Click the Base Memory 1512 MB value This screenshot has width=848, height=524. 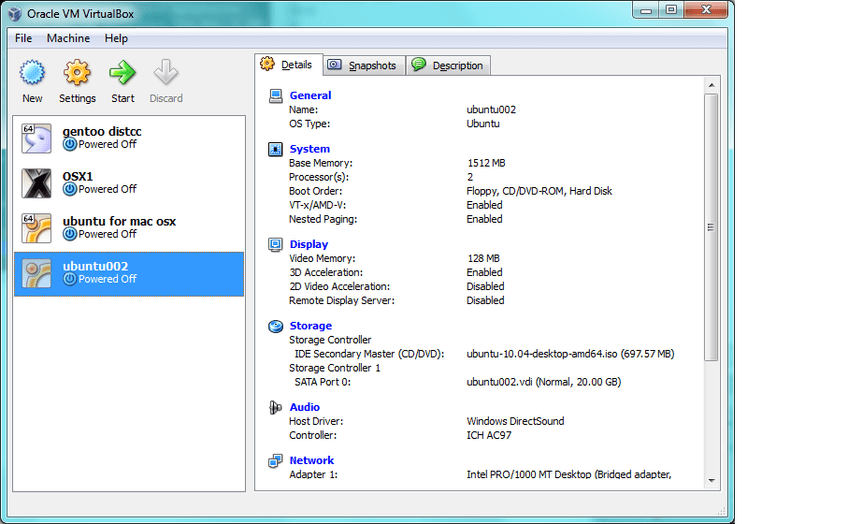486,163
